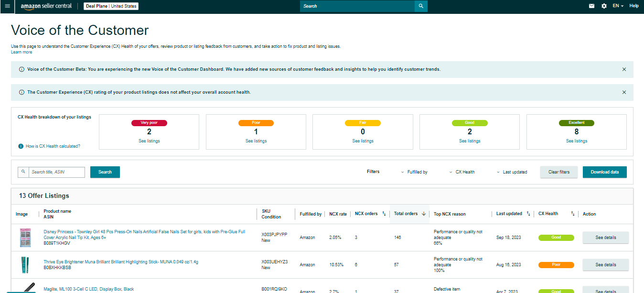Viewport: 644px width, 293px height.
Task: Open Disney Princess Townley Girl product link
Action: point(144,234)
